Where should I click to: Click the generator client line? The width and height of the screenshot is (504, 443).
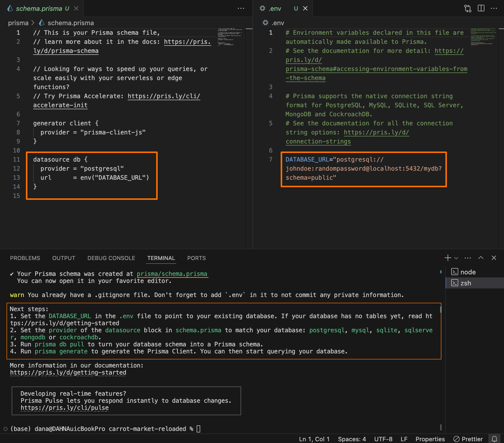[x=66, y=123]
